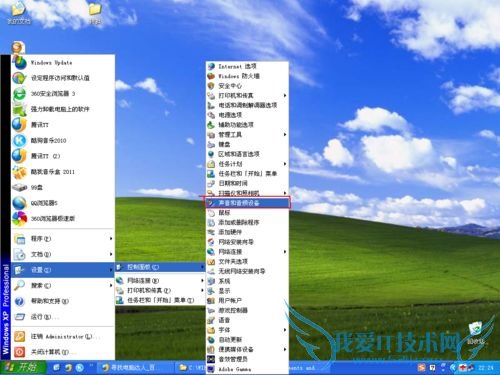Open 酷狗音乐2010 music player icon
The image size is (500, 375).
tap(19, 140)
